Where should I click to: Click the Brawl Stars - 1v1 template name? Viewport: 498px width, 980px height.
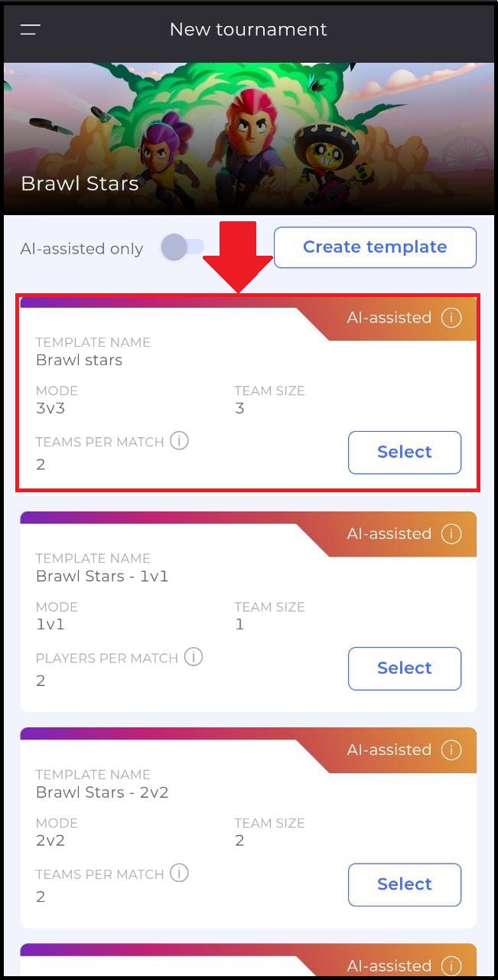click(x=102, y=577)
